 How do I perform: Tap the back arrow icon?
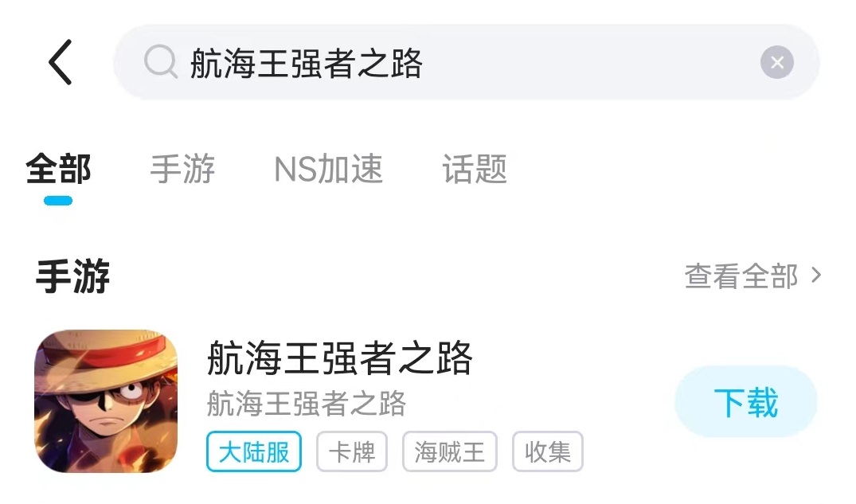(61, 62)
